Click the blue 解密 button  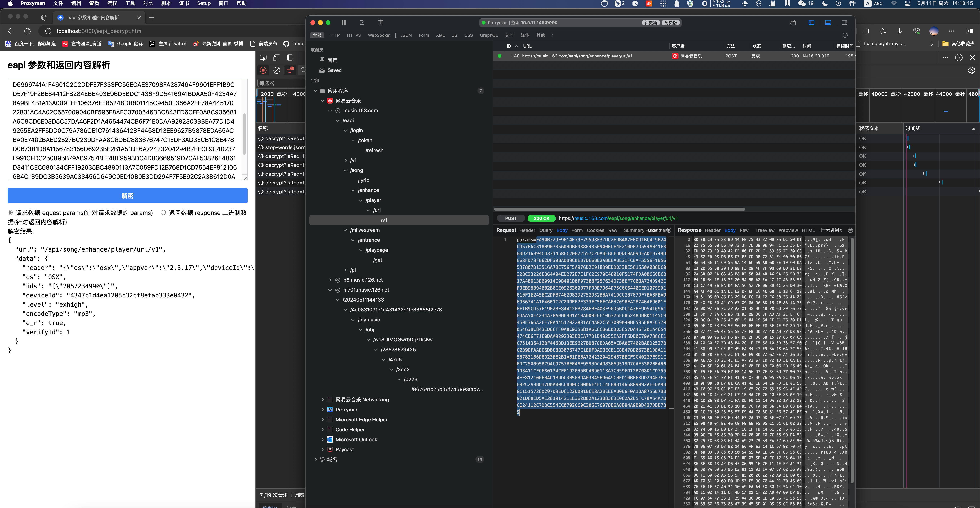127,196
